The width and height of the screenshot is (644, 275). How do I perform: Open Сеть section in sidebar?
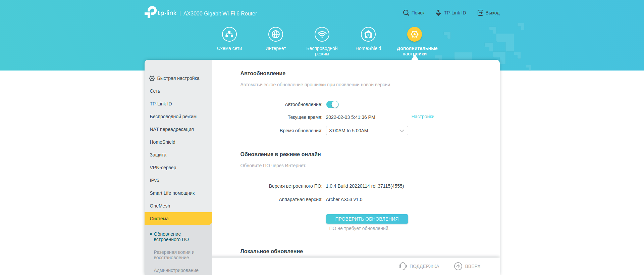coord(178,91)
